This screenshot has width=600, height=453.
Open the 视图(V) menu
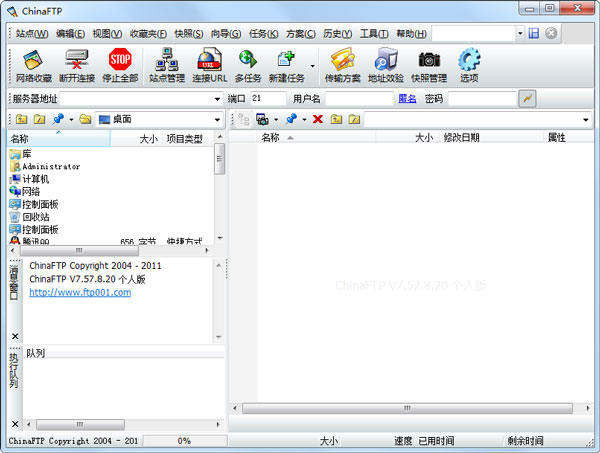(x=107, y=34)
